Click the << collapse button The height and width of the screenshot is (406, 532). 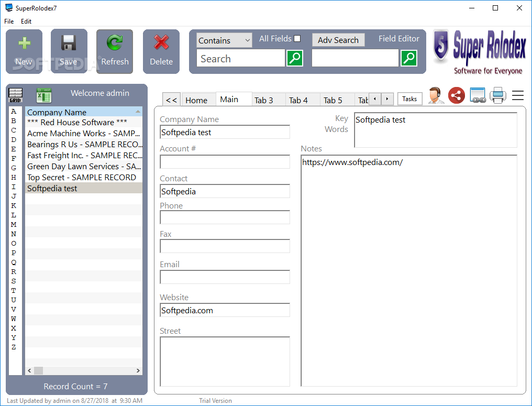172,100
